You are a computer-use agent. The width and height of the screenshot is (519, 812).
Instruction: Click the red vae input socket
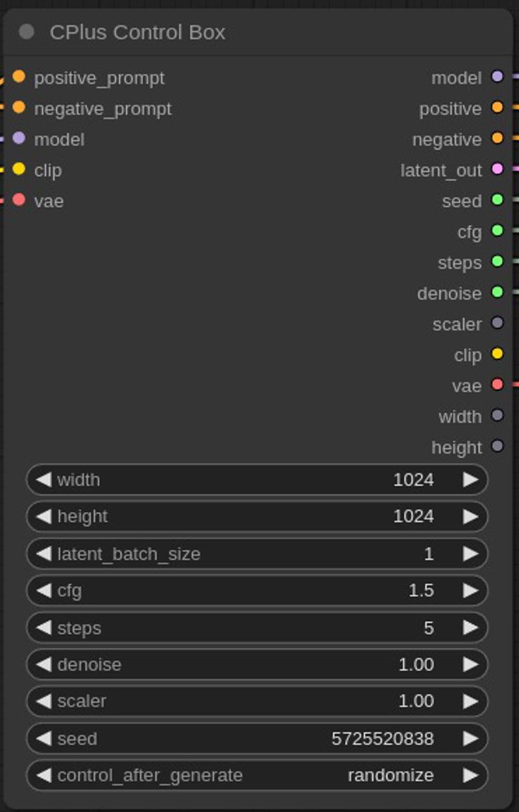[x=19, y=199]
